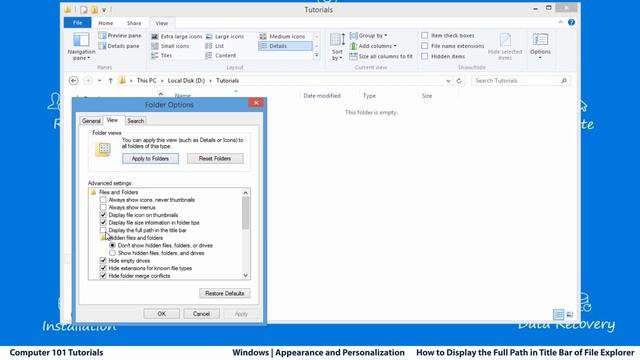640x360 pixels.
Task: Open the Navigation pane menu
Action: (x=81, y=46)
